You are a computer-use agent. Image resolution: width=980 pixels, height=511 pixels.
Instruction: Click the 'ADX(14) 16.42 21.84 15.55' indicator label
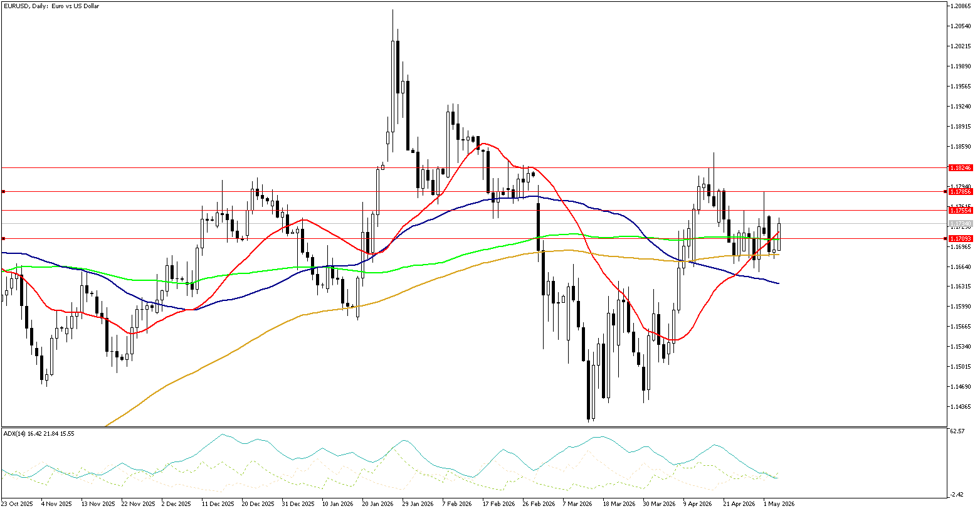point(39,433)
